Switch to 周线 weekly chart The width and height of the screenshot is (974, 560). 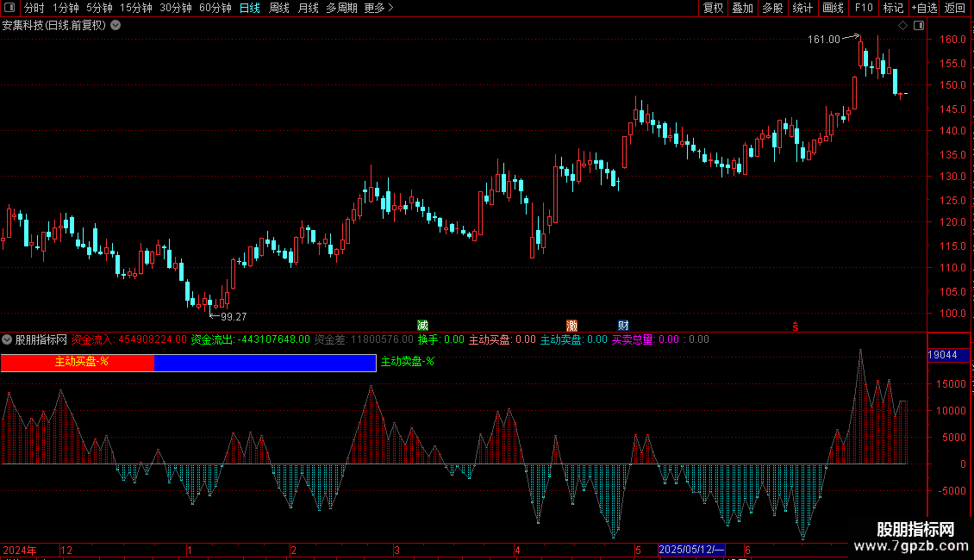279,8
